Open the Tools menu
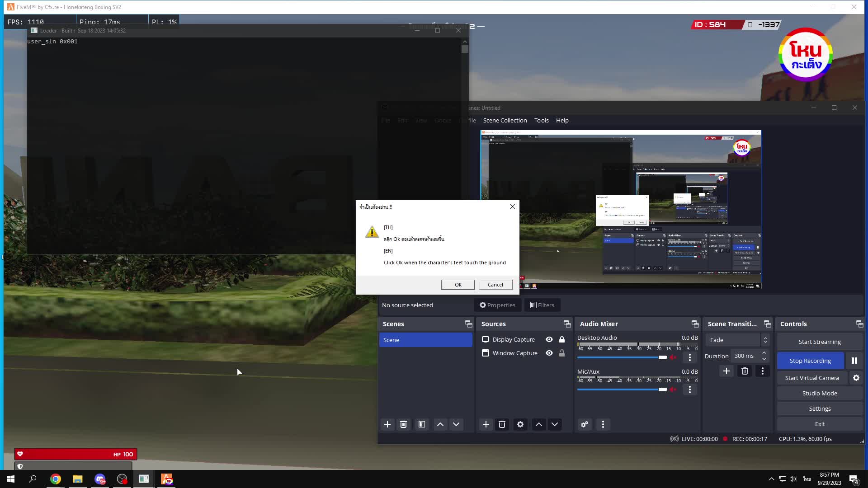Image resolution: width=868 pixels, height=488 pixels. [x=541, y=120]
